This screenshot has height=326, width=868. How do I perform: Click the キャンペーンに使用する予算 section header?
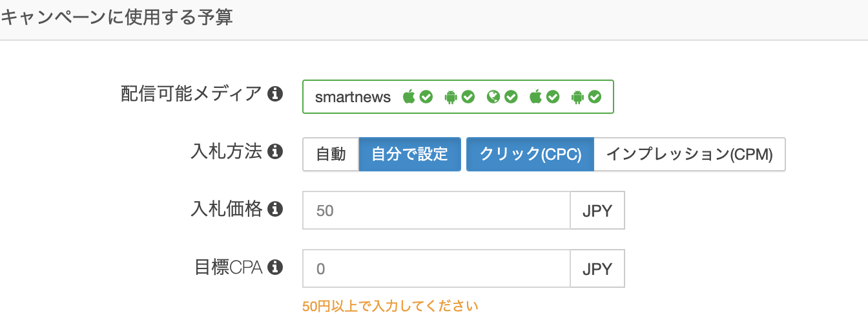117,18
